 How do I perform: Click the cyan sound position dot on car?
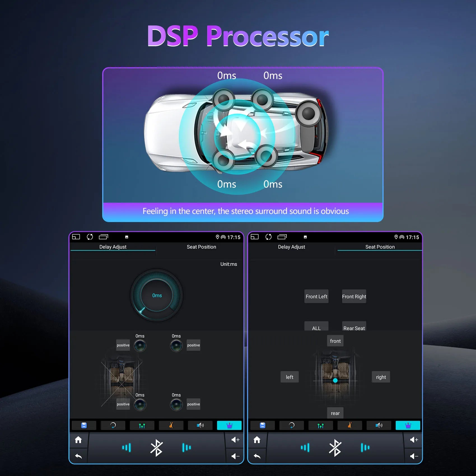[335, 381]
